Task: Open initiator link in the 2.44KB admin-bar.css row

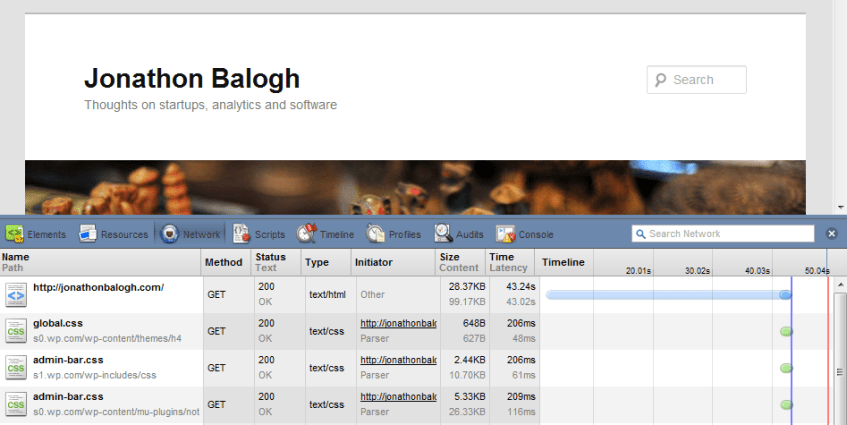Action: 399,360
